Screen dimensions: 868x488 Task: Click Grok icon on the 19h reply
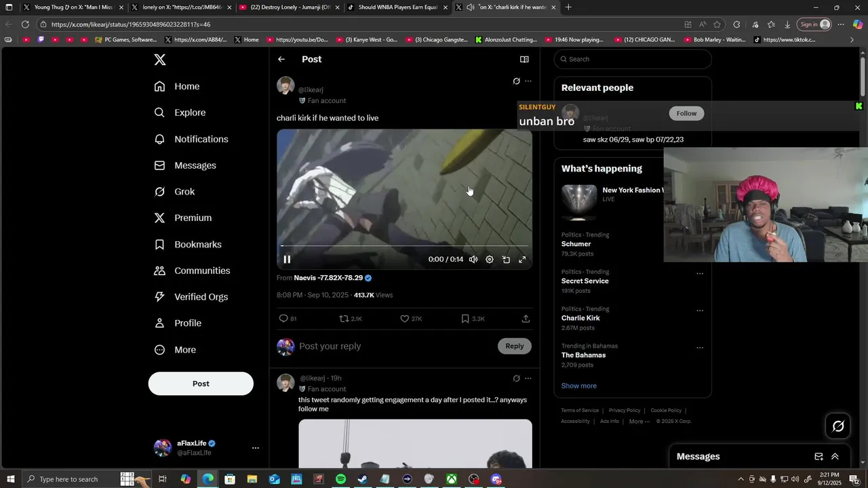tap(516, 378)
